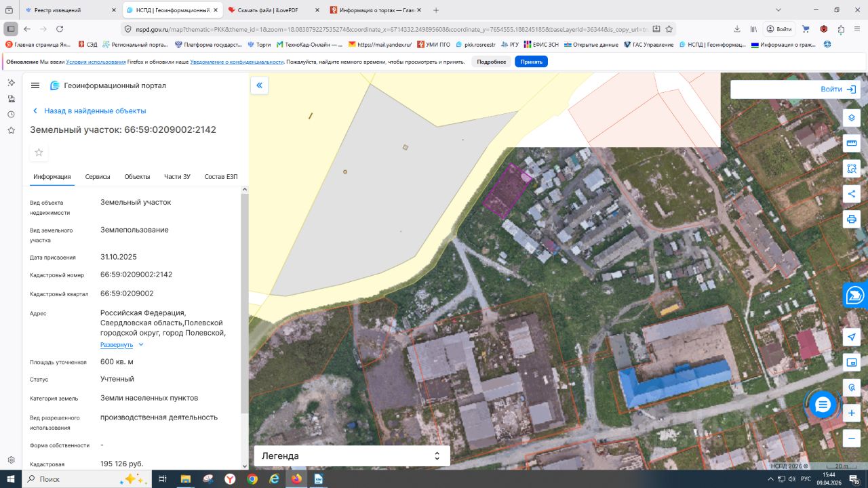
Task: Open the Объекты tab
Action: [137, 177]
